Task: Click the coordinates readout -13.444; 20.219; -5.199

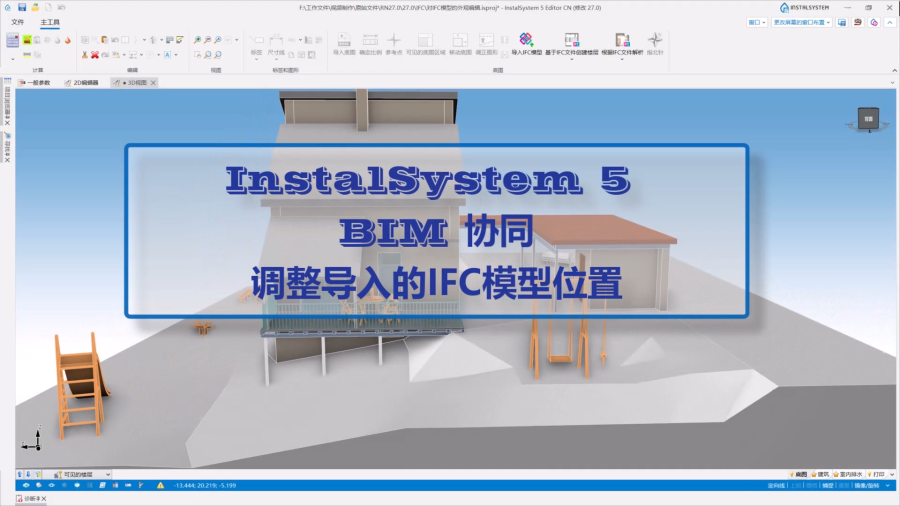Action: point(204,485)
